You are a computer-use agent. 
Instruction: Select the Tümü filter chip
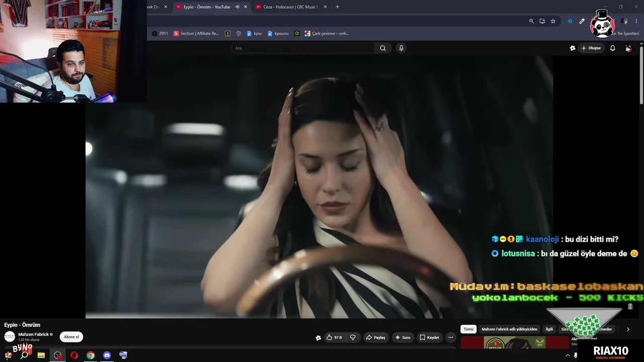pyautogui.click(x=468, y=329)
